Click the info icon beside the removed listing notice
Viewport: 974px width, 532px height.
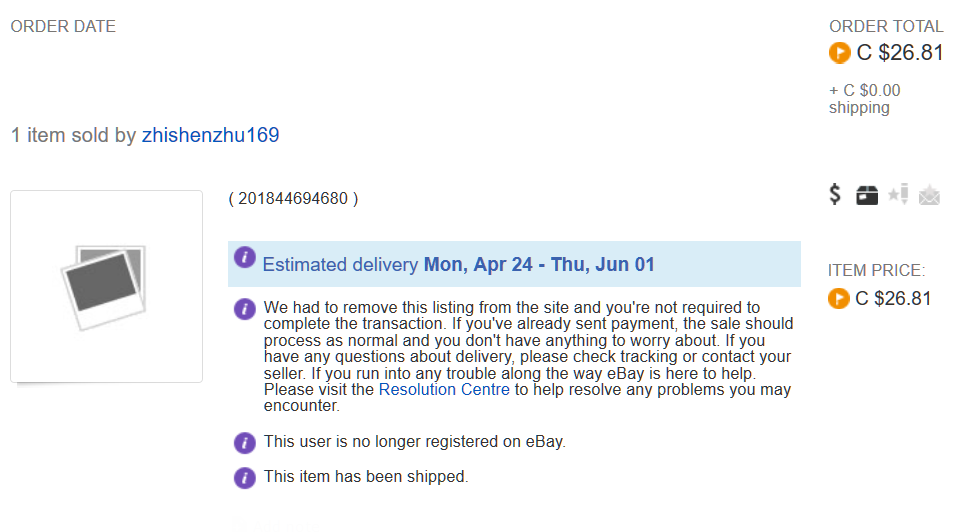[245, 309]
